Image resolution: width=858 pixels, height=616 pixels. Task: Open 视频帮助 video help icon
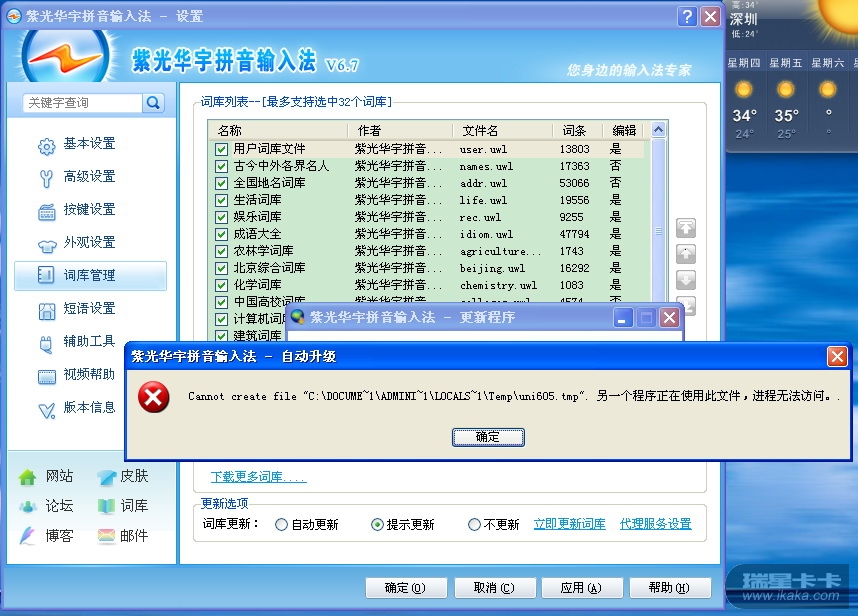[47, 377]
